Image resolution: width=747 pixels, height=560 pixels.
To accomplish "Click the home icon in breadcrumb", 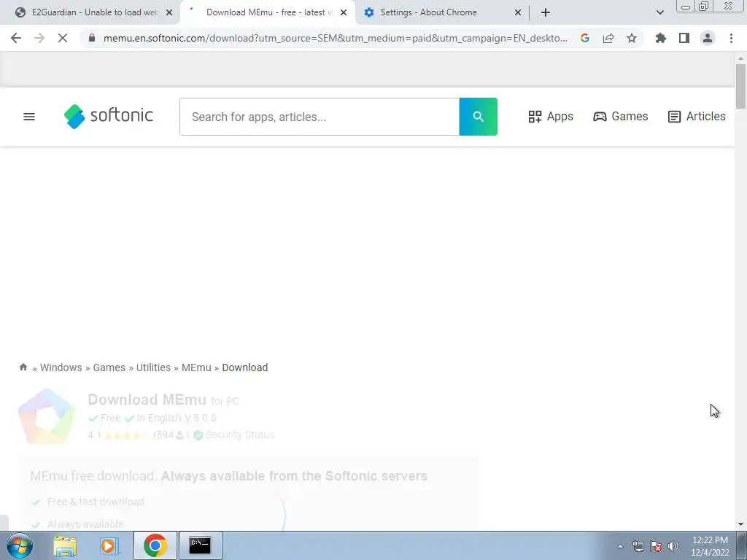I will [x=23, y=367].
